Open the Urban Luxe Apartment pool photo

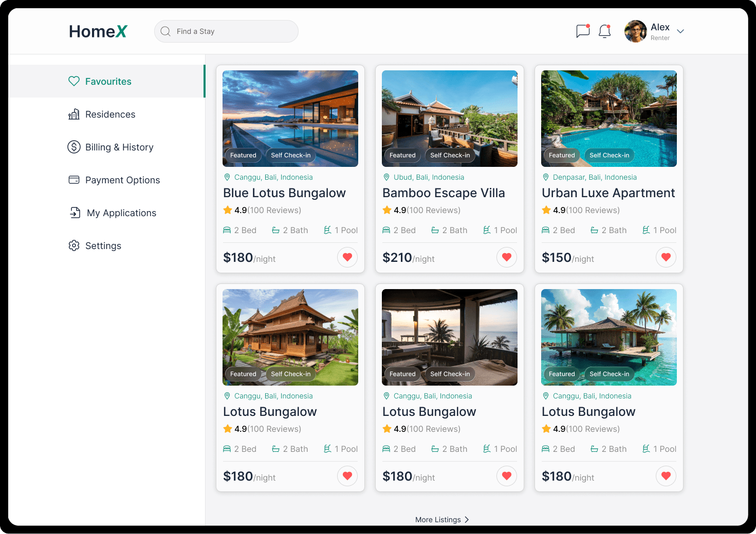pyautogui.click(x=609, y=119)
